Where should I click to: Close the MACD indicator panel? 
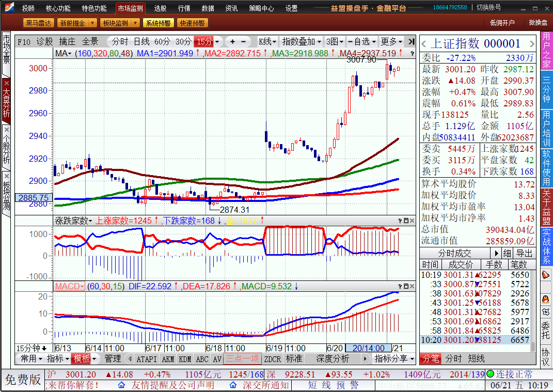tap(412, 286)
